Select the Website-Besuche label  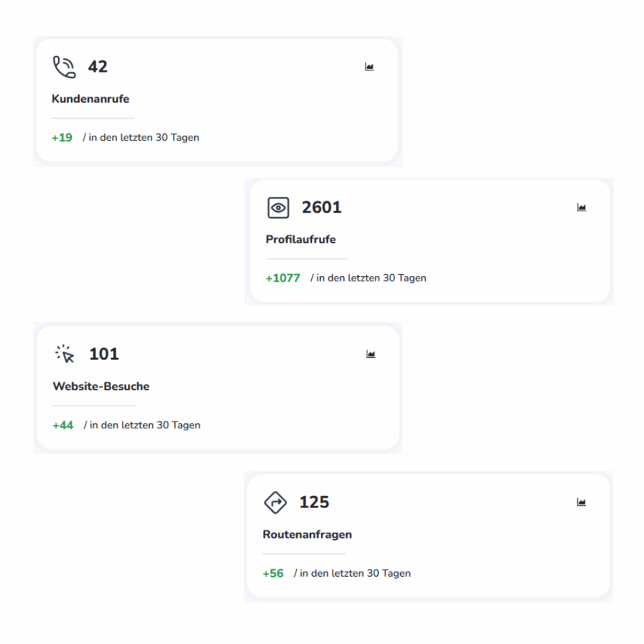coord(101,386)
